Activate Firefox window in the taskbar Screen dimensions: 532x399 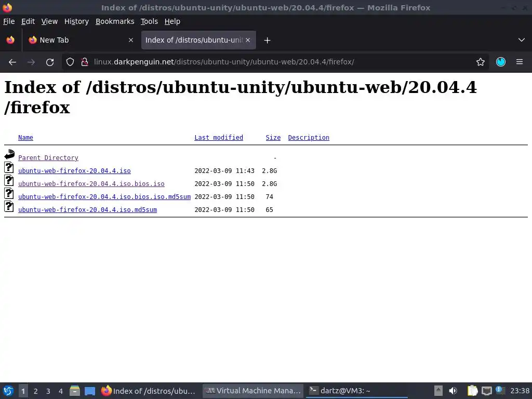coord(149,391)
